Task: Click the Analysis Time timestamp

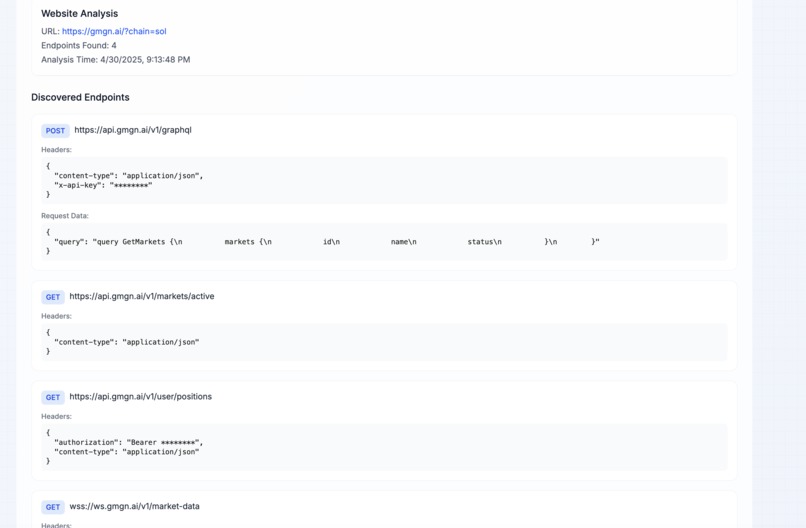Action: pyautogui.click(x=116, y=60)
